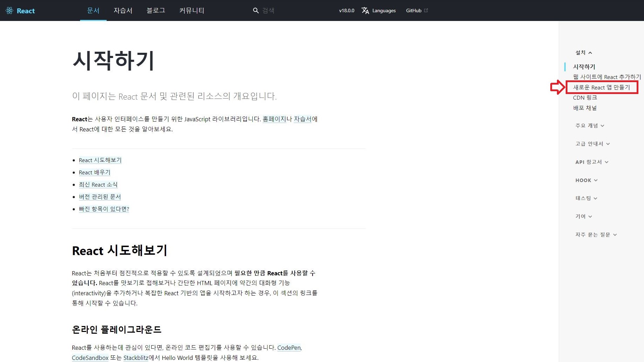Open 새로운 React 앱 만들기 in sidebar
644x362 pixels.
(601, 87)
